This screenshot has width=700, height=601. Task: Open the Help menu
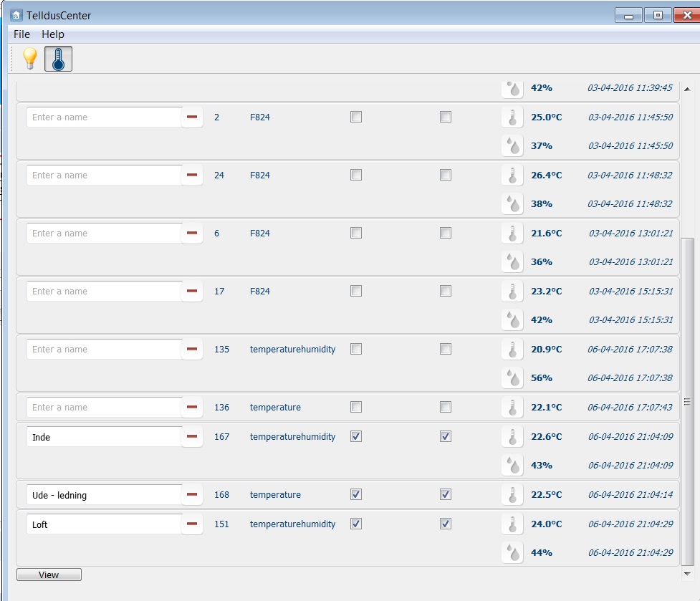(x=53, y=34)
